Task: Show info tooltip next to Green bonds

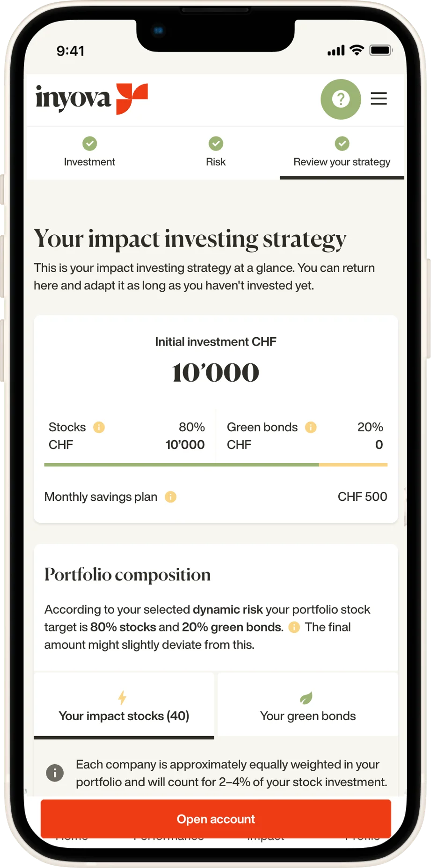Action: point(311,427)
